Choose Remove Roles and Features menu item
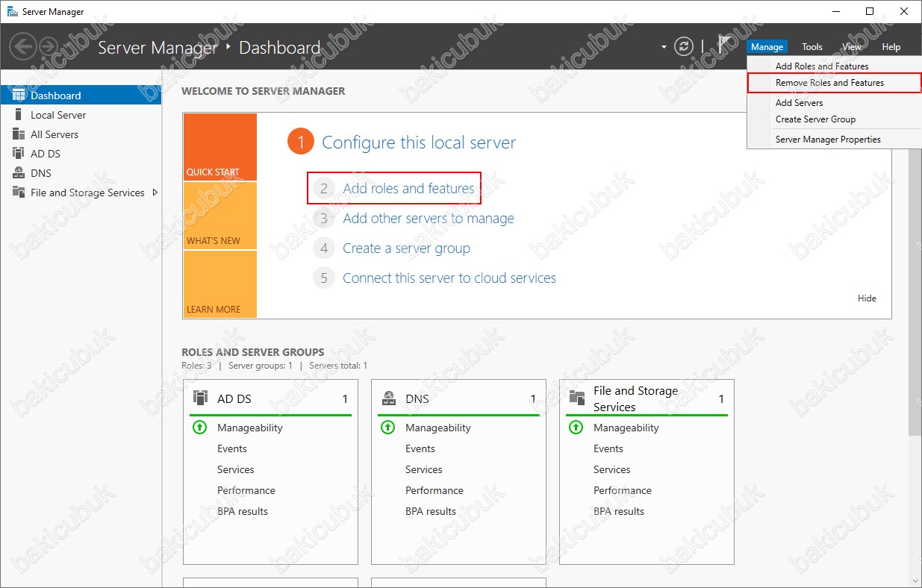This screenshot has height=588, width=922. (829, 83)
